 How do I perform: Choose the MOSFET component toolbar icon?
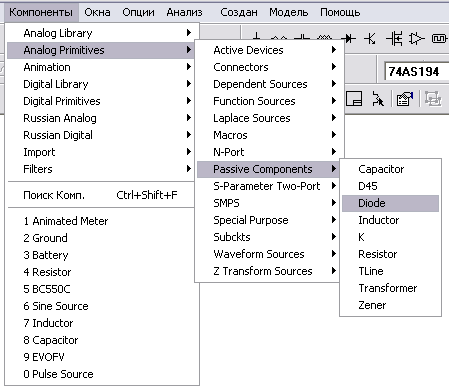(394, 39)
